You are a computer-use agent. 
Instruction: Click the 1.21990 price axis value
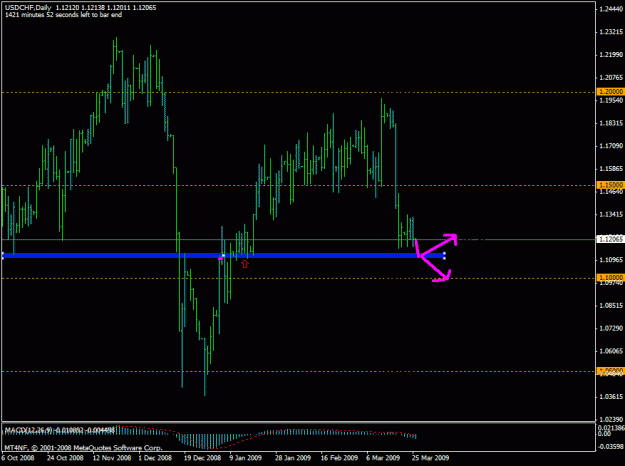611,55
